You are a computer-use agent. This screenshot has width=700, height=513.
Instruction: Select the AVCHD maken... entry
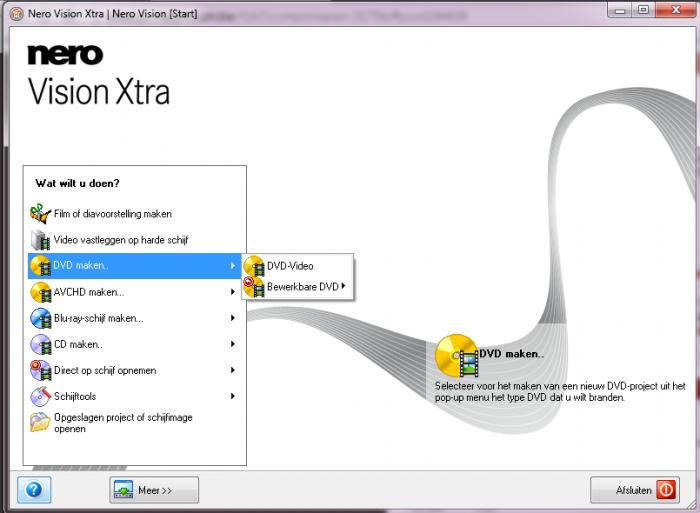134,292
